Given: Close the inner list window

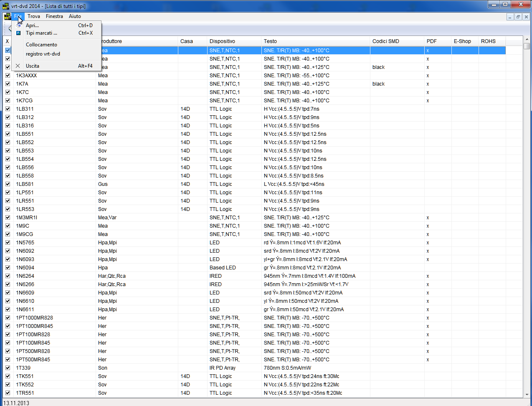Looking at the screenshot, I should tap(526, 17).
